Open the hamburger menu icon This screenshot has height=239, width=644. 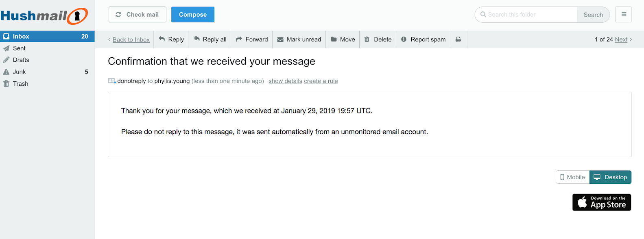click(624, 15)
